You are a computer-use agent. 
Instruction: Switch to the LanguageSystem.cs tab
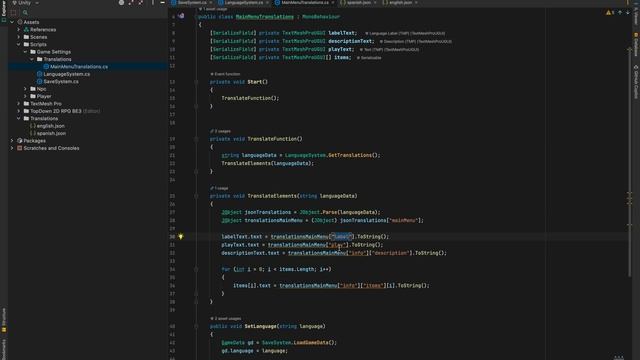tap(243, 2)
